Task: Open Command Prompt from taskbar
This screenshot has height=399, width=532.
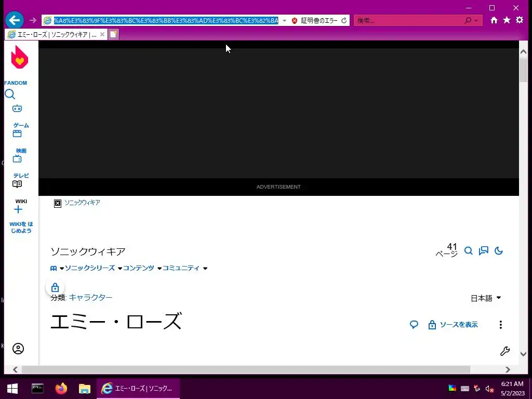Action: tap(37, 389)
